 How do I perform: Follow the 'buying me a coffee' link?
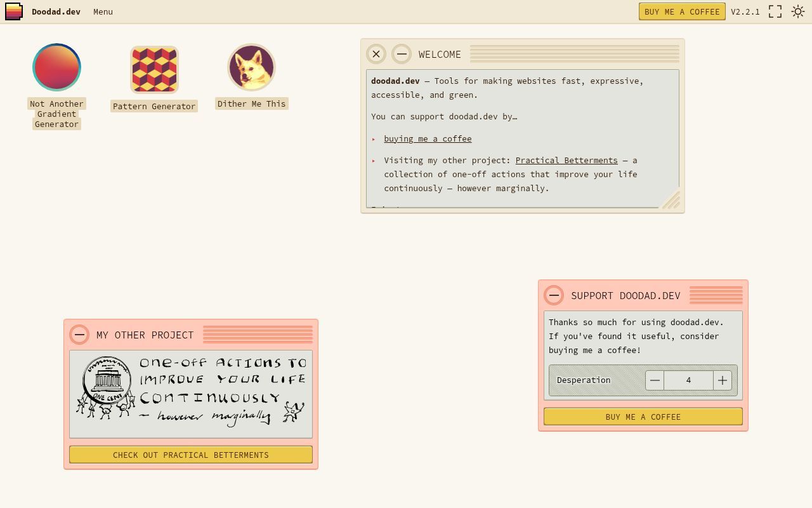point(428,138)
